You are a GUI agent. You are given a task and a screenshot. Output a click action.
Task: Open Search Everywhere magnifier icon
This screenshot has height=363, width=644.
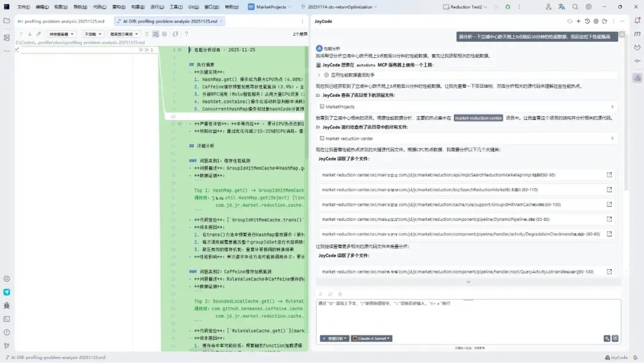[x=575, y=7]
